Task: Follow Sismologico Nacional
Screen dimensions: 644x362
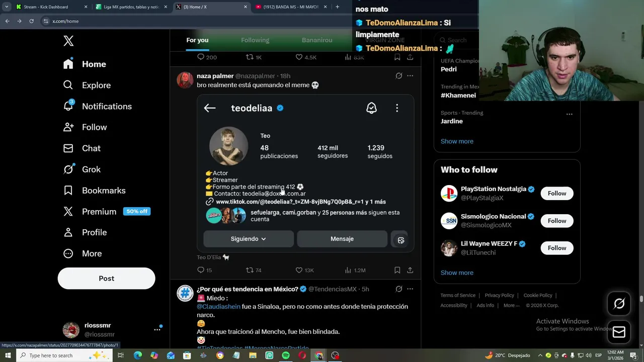Action: tap(557, 221)
